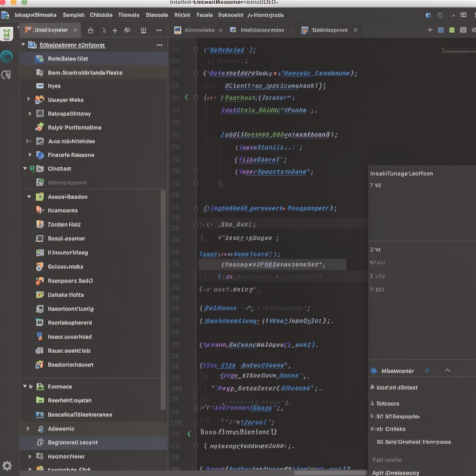
Task: Click the gear icon in project toolbar
Action: [x=127, y=30]
